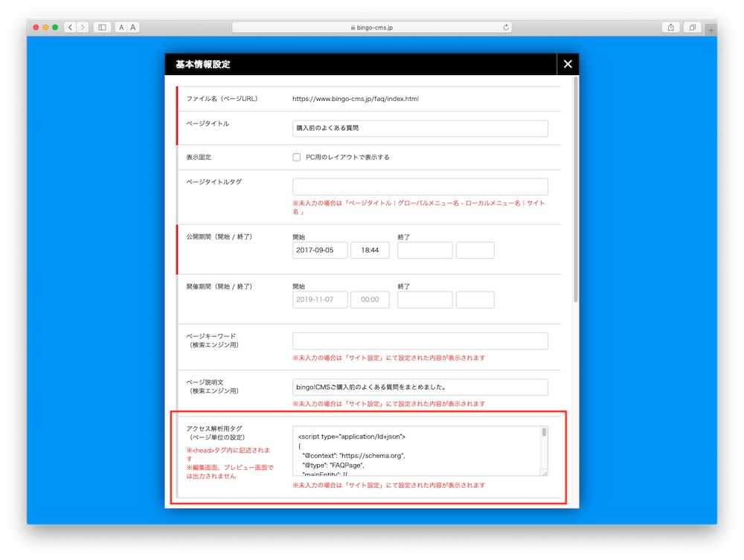Go forward using Safari forward arrow
The image size is (744, 560).
coord(82,28)
